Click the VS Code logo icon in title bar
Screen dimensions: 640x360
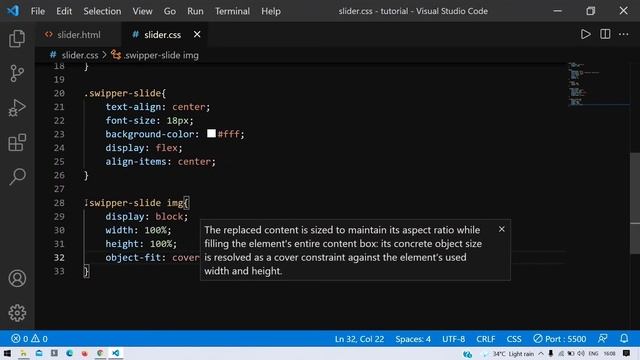13,11
